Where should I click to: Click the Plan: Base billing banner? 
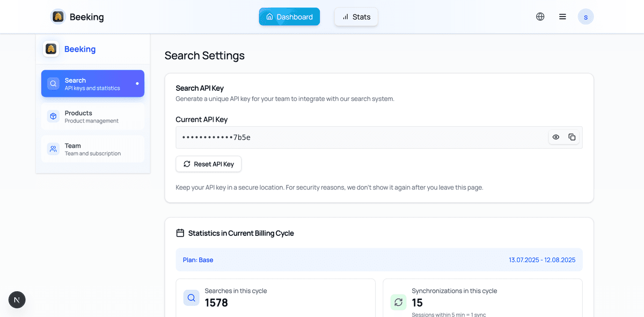click(x=379, y=260)
